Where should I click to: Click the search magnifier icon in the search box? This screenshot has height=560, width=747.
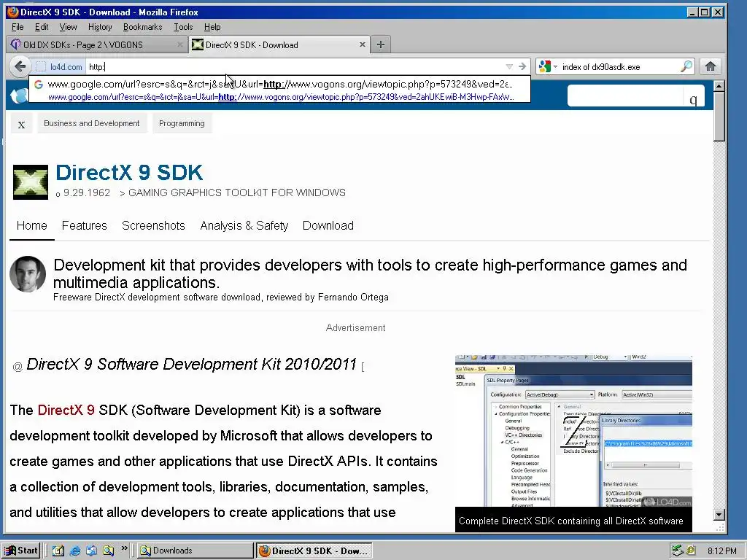(686, 66)
